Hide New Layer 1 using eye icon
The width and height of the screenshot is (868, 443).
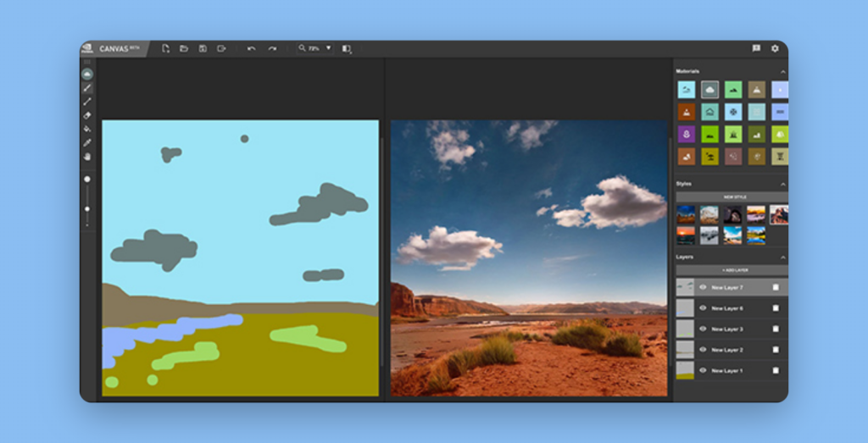click(703, 370)
